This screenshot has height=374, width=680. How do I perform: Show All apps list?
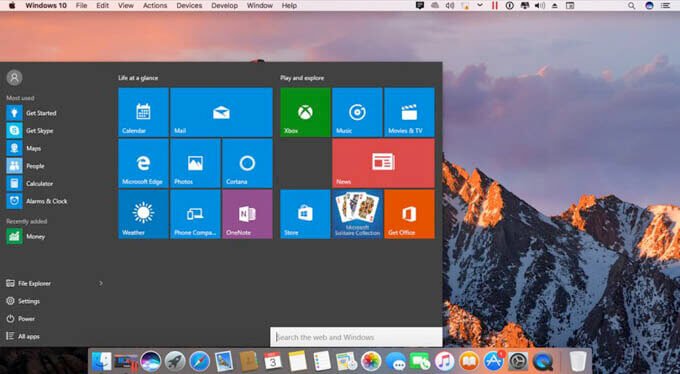(23, 336)
